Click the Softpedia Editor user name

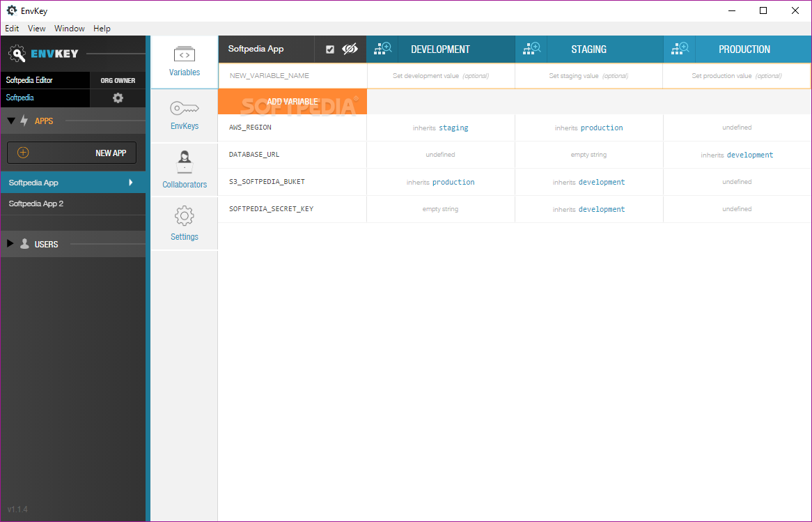(x=29, y=80)
